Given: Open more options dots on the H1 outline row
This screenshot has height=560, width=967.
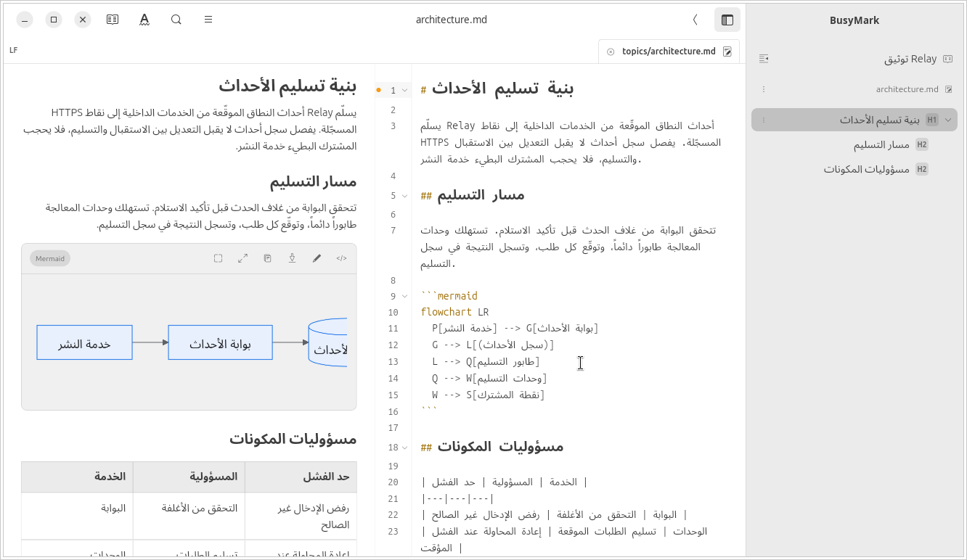Looking at the screenshot, I should pos(764,120).
